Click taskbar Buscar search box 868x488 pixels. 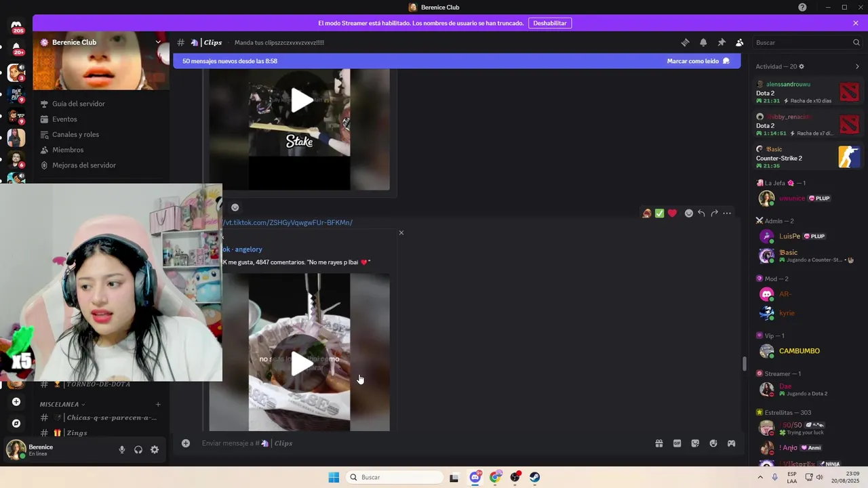(395, 477)
